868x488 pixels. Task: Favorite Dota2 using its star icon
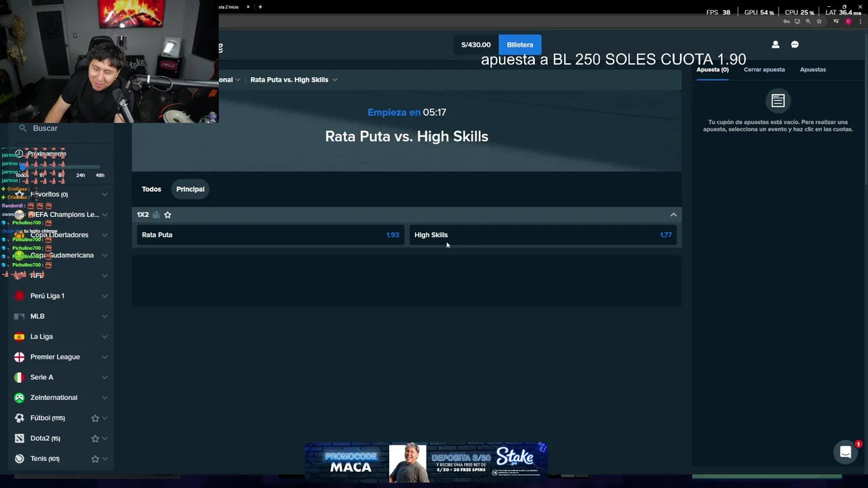(95, 439)
